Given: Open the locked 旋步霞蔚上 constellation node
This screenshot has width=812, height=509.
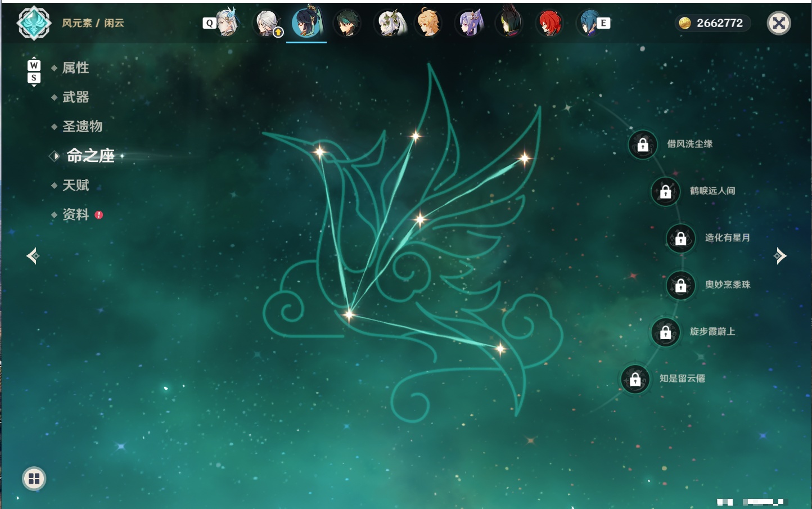Looking at the screenshot, I should tap(666, 332).
